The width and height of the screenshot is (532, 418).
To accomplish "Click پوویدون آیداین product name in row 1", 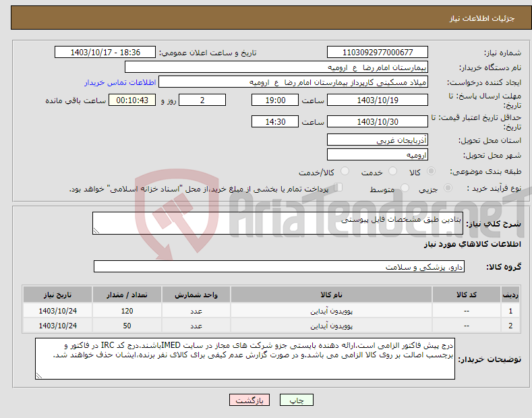I will tap(331, 311).
